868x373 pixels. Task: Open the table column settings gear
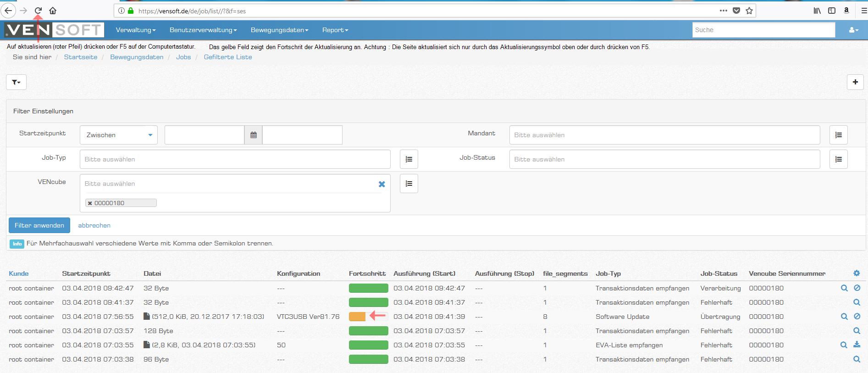tap(857, 273)
